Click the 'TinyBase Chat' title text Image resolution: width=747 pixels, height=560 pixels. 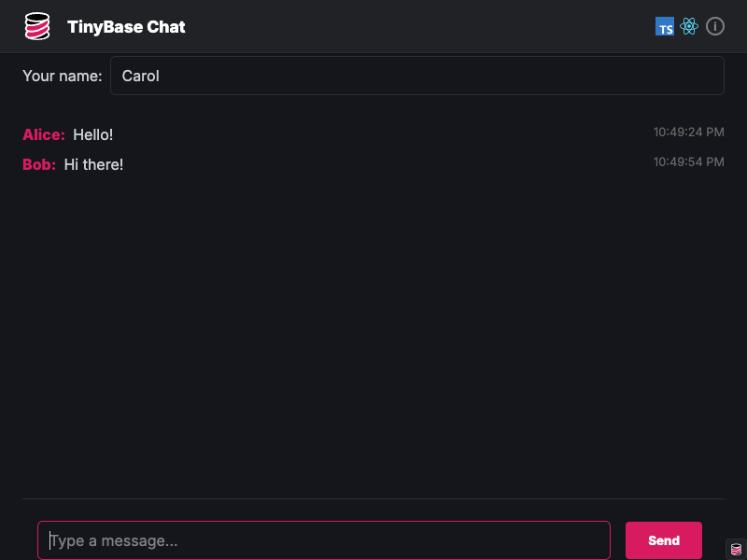pos(126,26)
